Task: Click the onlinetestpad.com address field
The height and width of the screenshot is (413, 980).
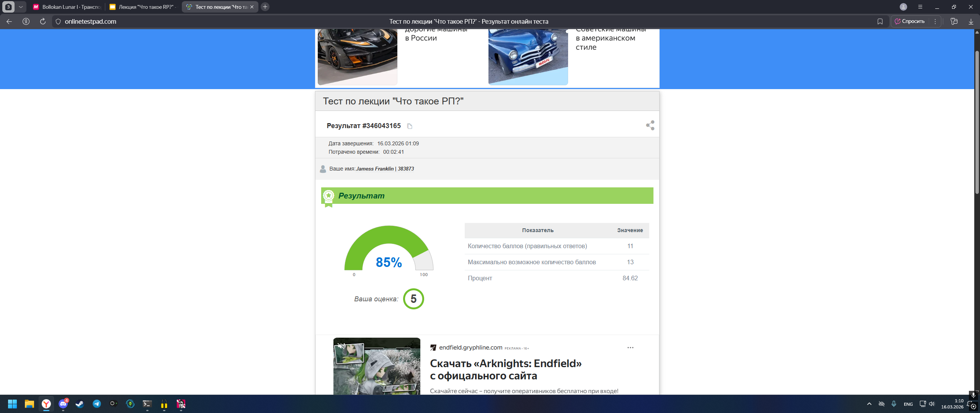Action: [91, 21]
